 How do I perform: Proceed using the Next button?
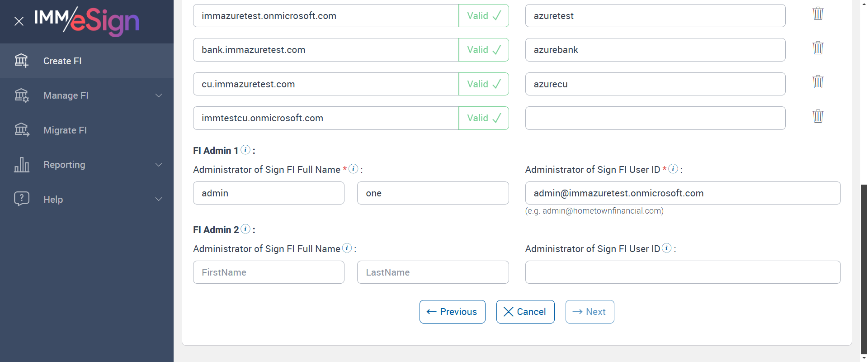(x=590, y=312)
